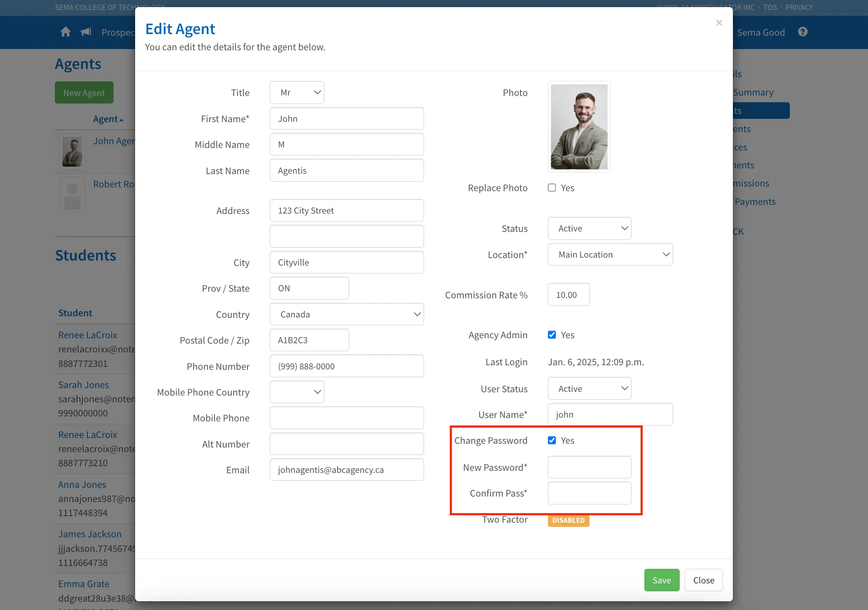Click the Last Name field
868x610 pixels.
(347, 170)
